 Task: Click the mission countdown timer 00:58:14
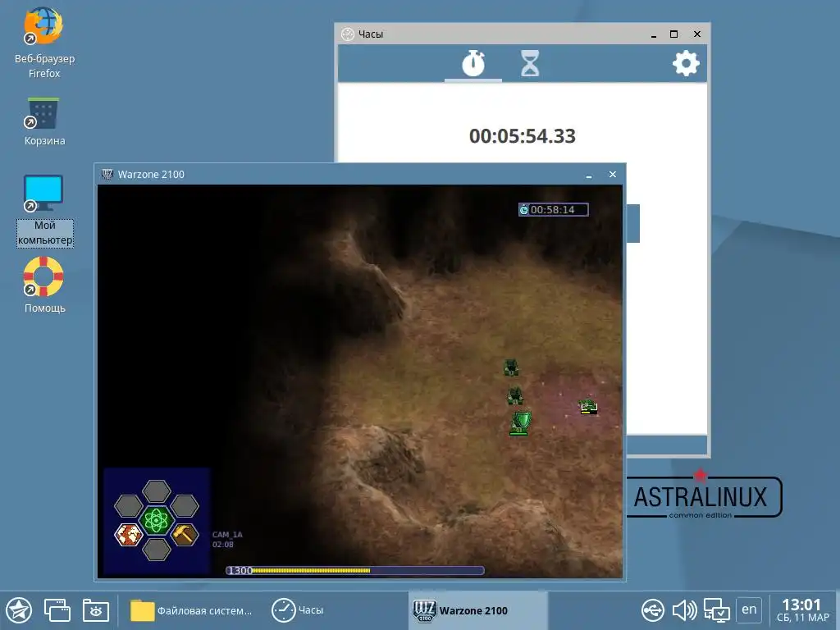(554, 209)
